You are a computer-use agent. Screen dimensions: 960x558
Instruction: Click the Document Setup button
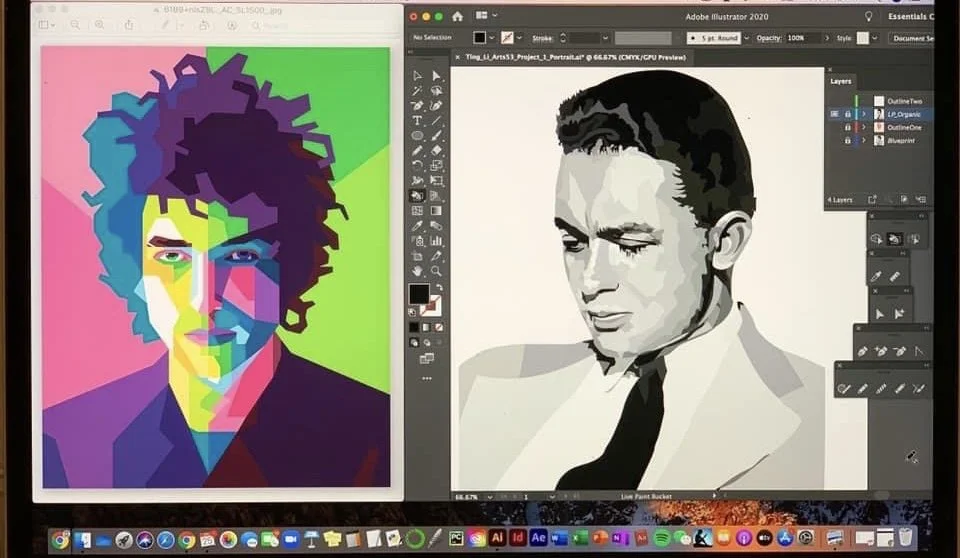[x=912, y=38]
